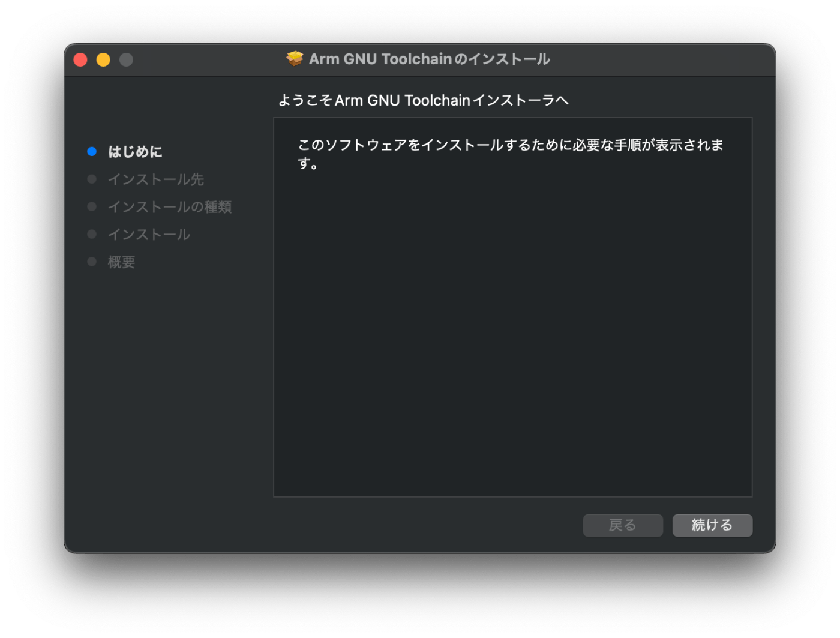Click the このソフトウェアをインストール description text

pyautogui.click(x=511, y=154)
